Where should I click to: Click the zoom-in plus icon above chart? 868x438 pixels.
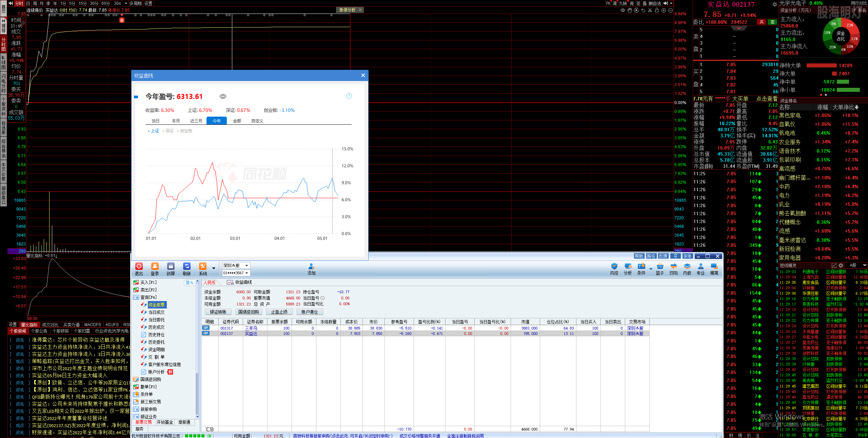[x=664, y=10]
